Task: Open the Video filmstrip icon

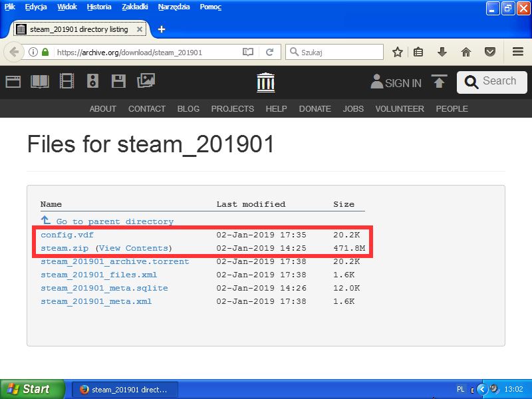Action: pyautogui.click(x=66, y=81)
